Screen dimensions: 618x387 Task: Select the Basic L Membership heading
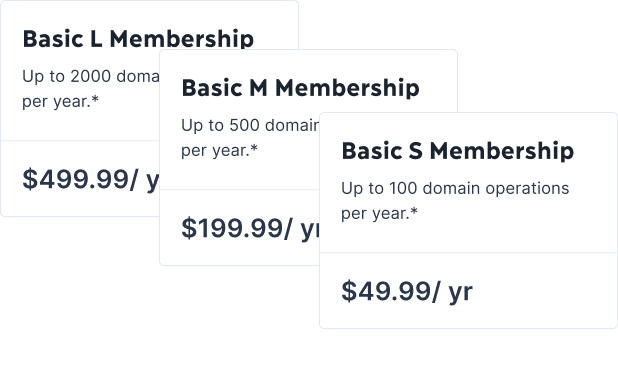(x=138, y=39)
